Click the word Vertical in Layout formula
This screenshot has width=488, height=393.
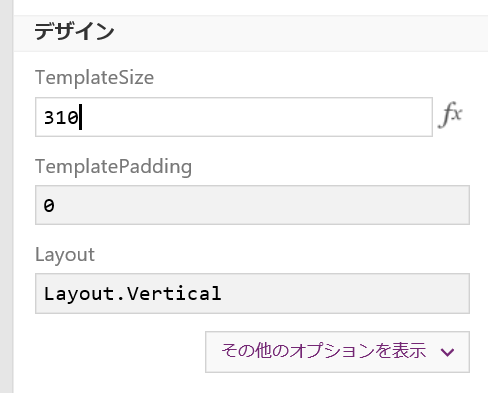pyautogui.click(x=174, y=294)
